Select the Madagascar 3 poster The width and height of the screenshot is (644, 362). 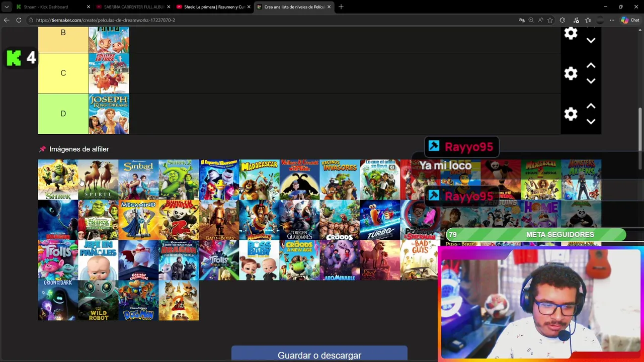[259, 220]
